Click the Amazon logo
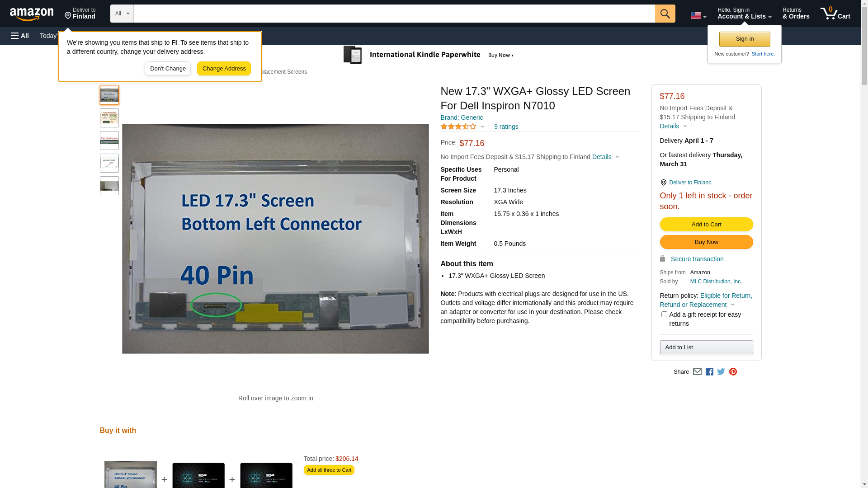 click(32, 14)
